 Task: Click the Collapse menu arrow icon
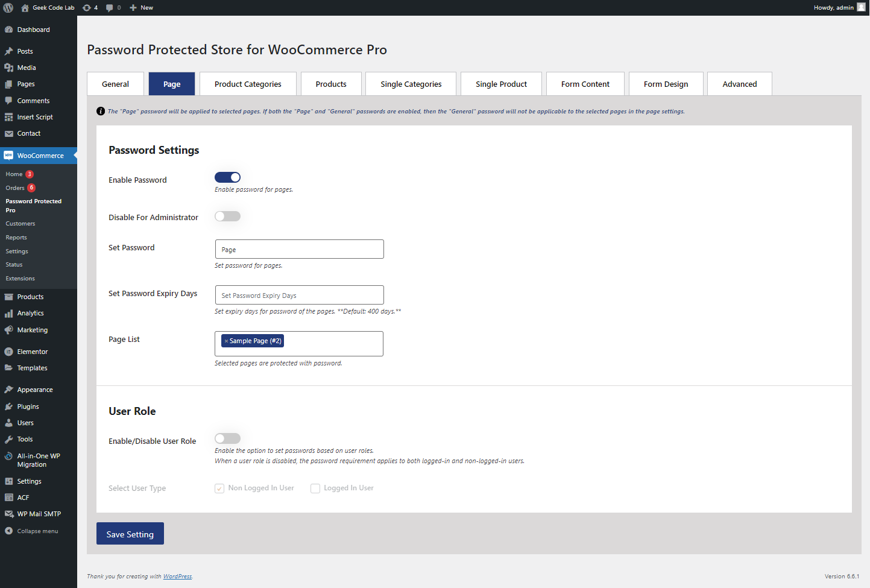point(8,531)
